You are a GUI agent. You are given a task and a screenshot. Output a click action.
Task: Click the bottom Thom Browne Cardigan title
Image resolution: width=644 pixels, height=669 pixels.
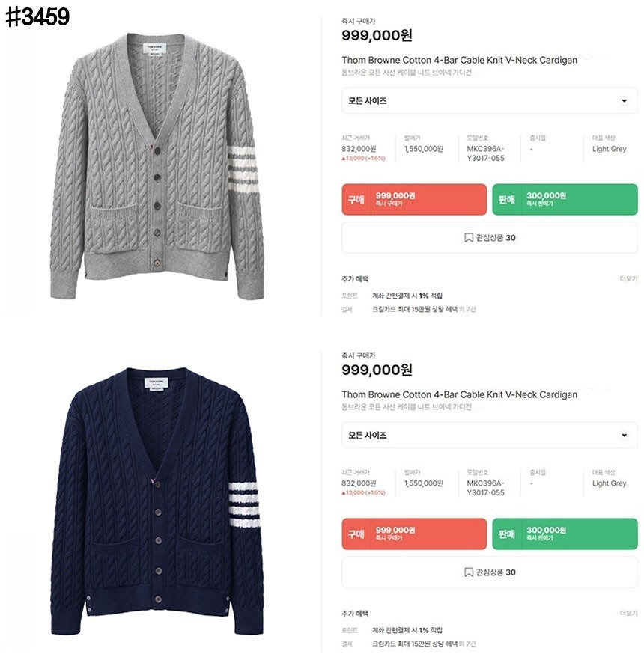(459, 394)
